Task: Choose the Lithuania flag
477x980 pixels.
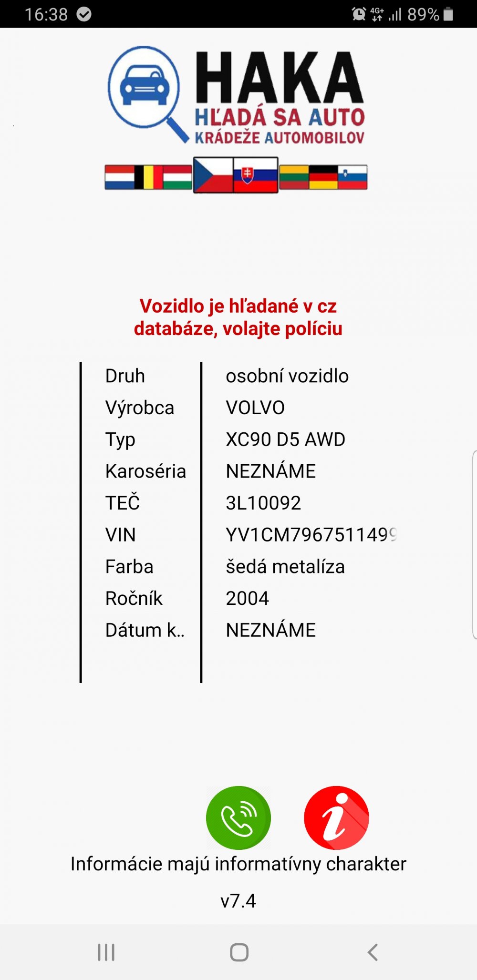Action: coord(294,177)
